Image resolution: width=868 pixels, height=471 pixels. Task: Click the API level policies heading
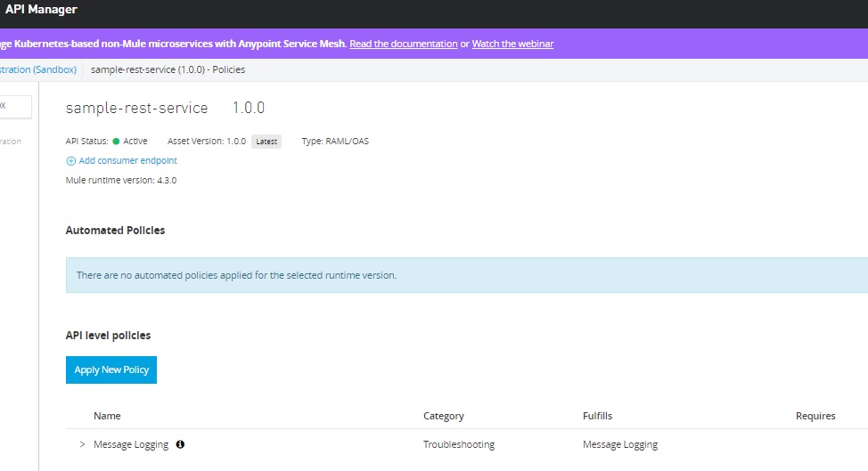tap(108, 335)
